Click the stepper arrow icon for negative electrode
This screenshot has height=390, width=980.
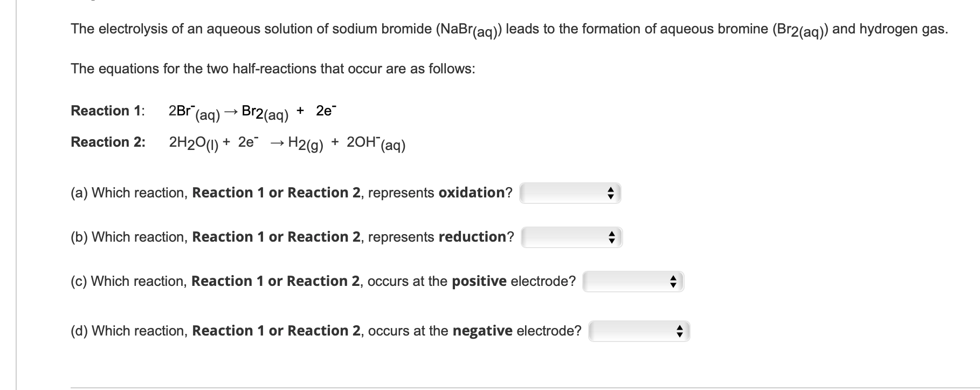[679, 331]
